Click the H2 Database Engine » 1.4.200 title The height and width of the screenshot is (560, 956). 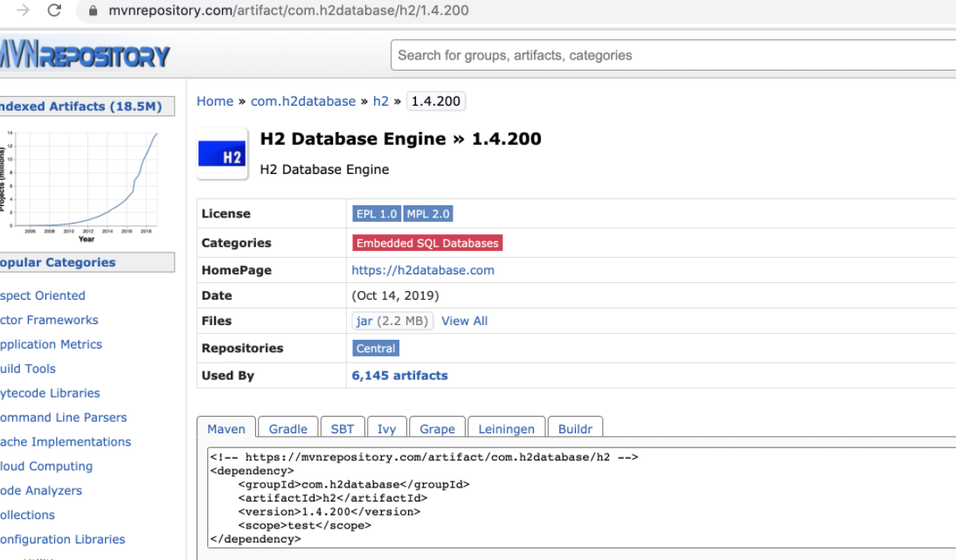coord(400,139)
